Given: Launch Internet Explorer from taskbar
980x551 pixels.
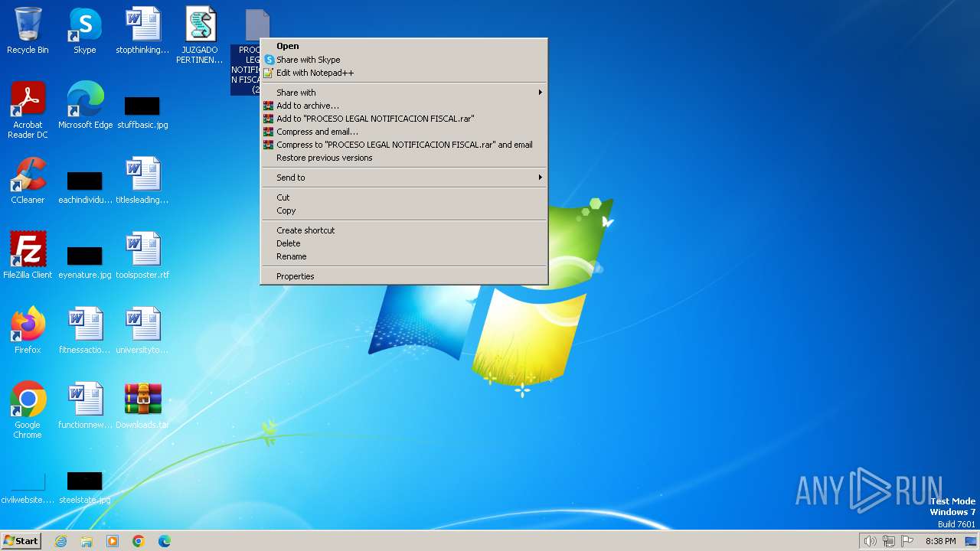Looking at the screenshot, I should (60, 541).
